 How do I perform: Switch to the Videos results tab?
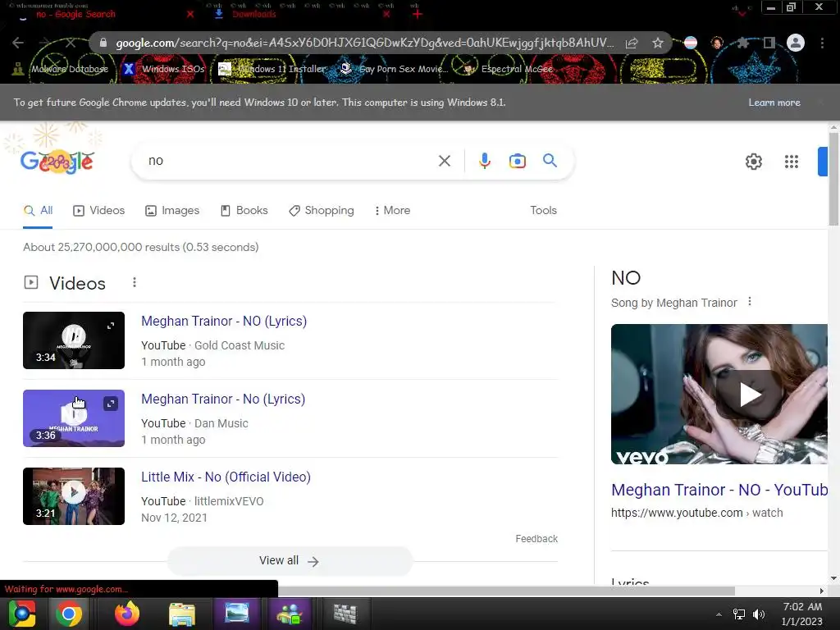[98, 211]
